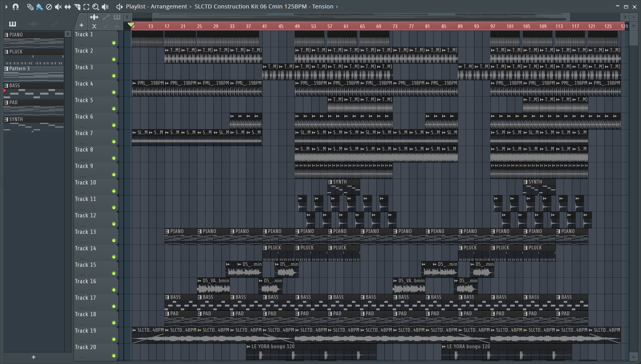Click the horizontal overview scrollbar thumb
The height and width of the screenshot is (364, 641).
[x=361, y=17]
